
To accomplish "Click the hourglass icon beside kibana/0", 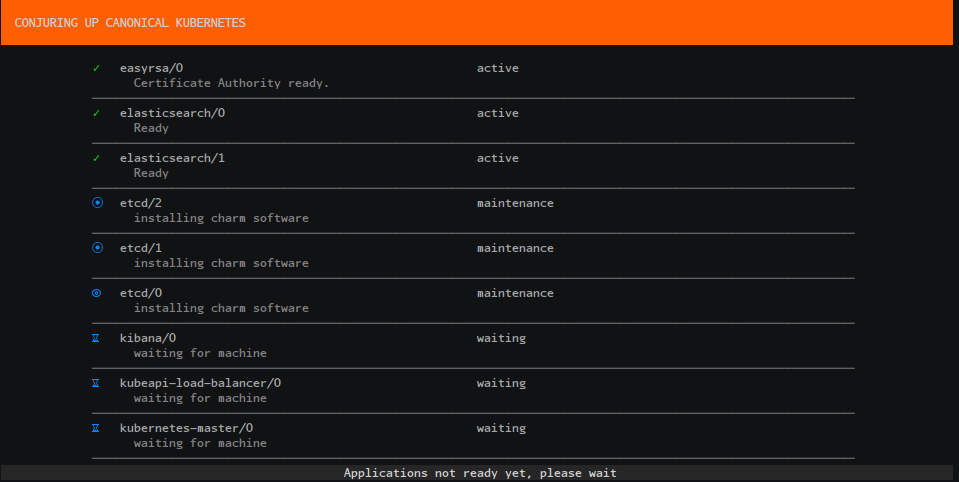I will point(97,338).
